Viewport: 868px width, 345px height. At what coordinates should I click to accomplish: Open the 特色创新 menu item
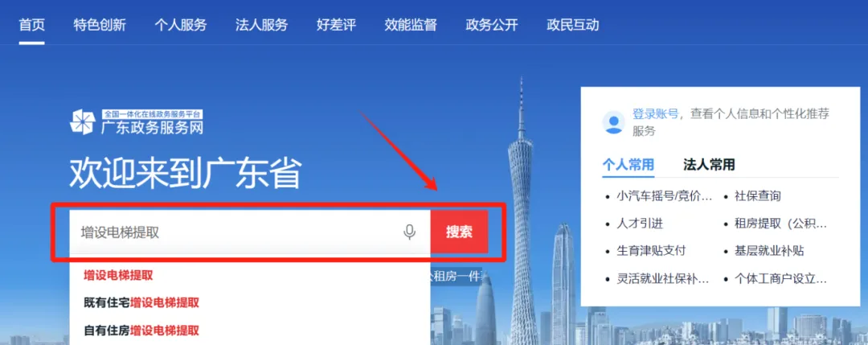click(100, 25)
